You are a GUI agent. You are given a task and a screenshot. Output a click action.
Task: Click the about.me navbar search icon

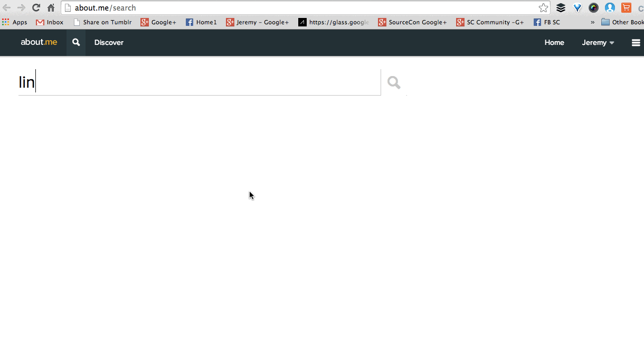(x=76, y=42)
